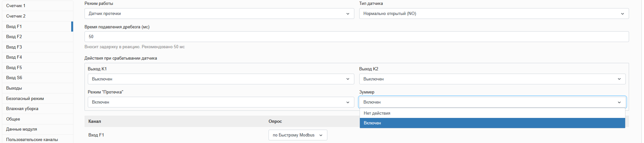The width and height of the screenshot is (644, 143).
Task: Click the debounce time input field
Action: coord(356,37)
